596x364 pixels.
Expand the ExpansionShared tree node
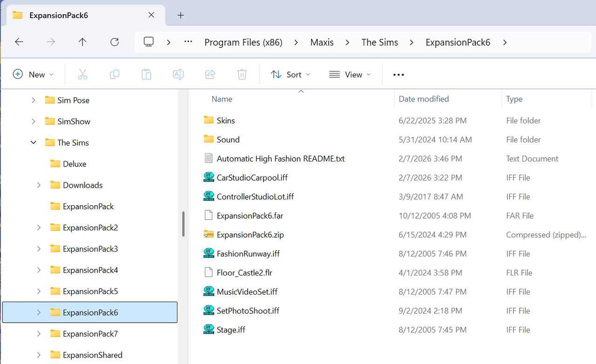click(39, 355)
